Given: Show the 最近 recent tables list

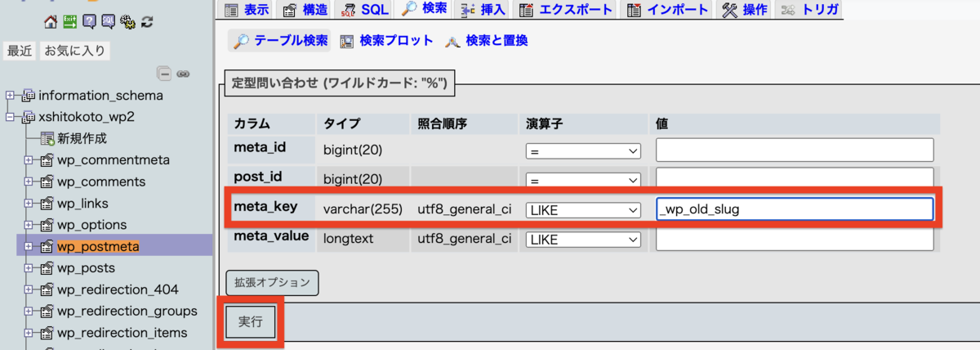Looking at the screenshot, I should click(x=20, y=51).
